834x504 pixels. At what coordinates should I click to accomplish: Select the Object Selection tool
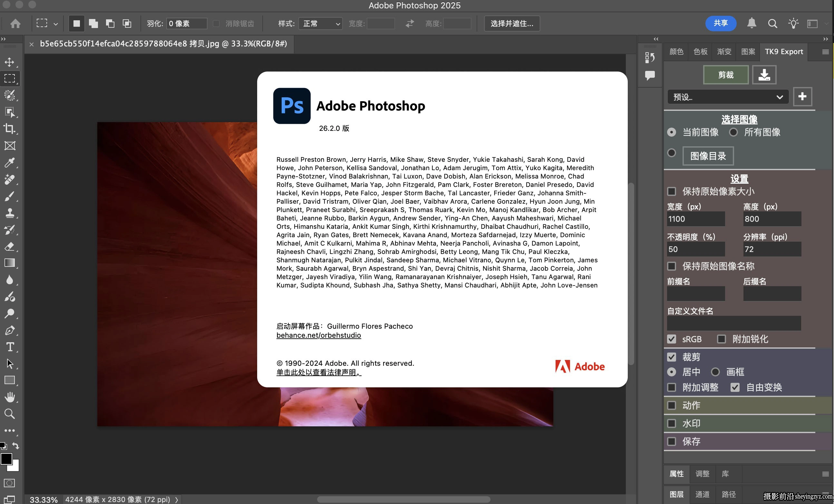tap(9, 112)
